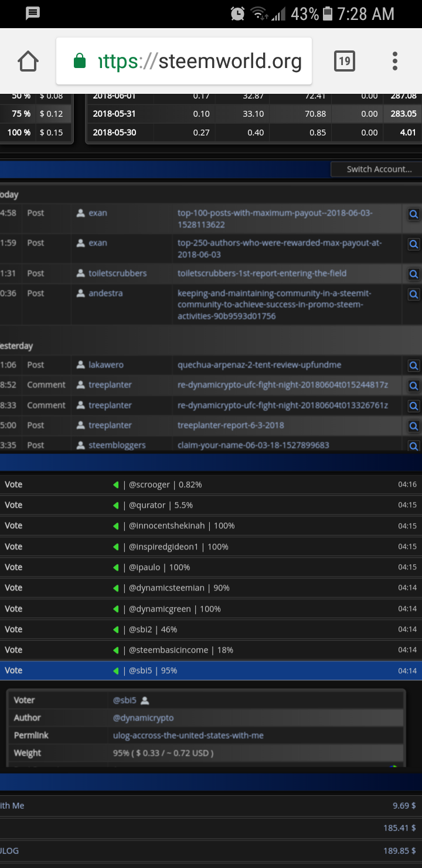This screenshot has width=422, height=868.
Task: Select the 2018-05-31 rewards row
Action: click(254, 114)
